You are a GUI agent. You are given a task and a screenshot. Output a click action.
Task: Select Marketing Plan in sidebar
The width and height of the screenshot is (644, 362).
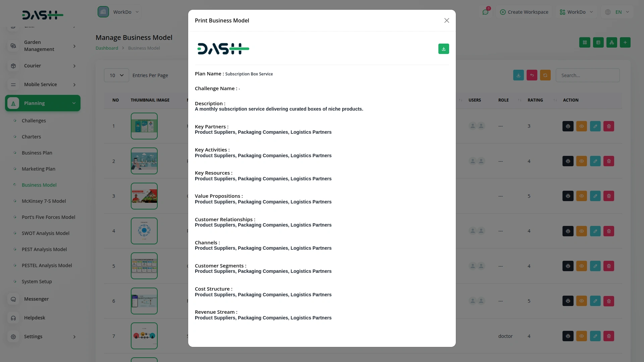tap(38, 169)
